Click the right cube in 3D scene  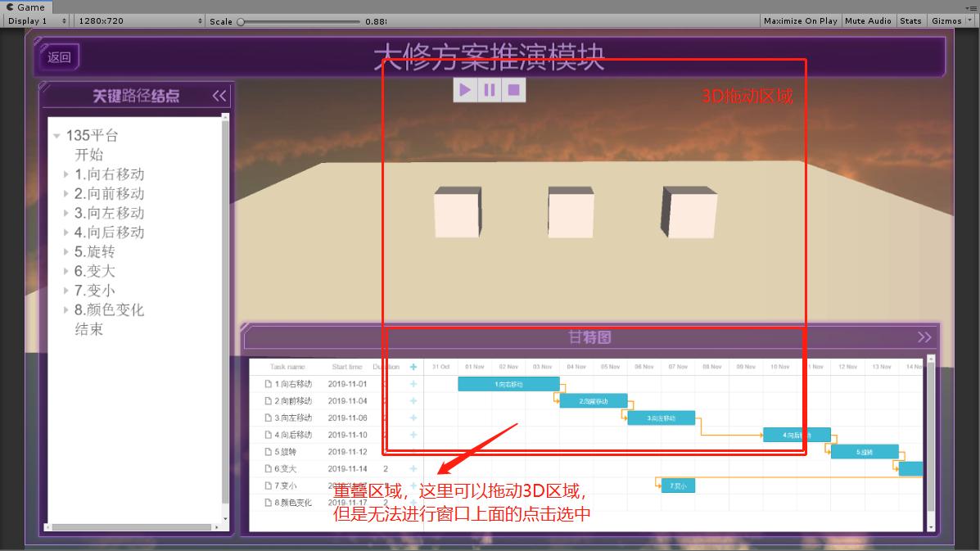click(689, 212)
